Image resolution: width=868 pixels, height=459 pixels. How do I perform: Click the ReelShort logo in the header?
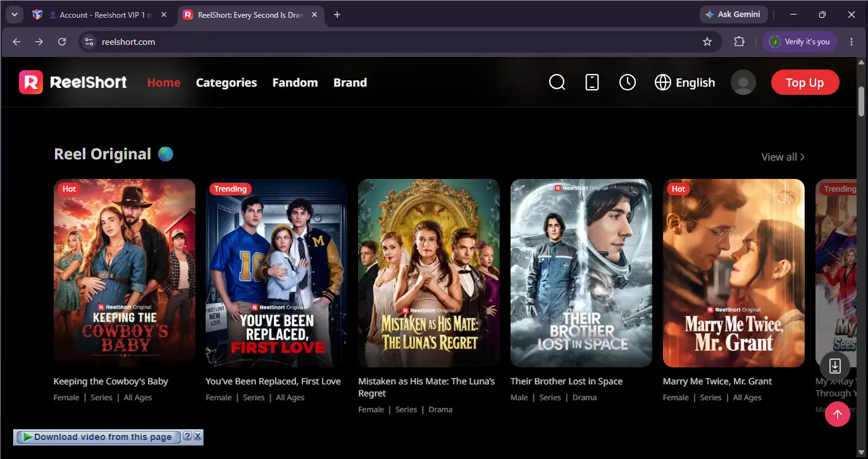(73, 82)
